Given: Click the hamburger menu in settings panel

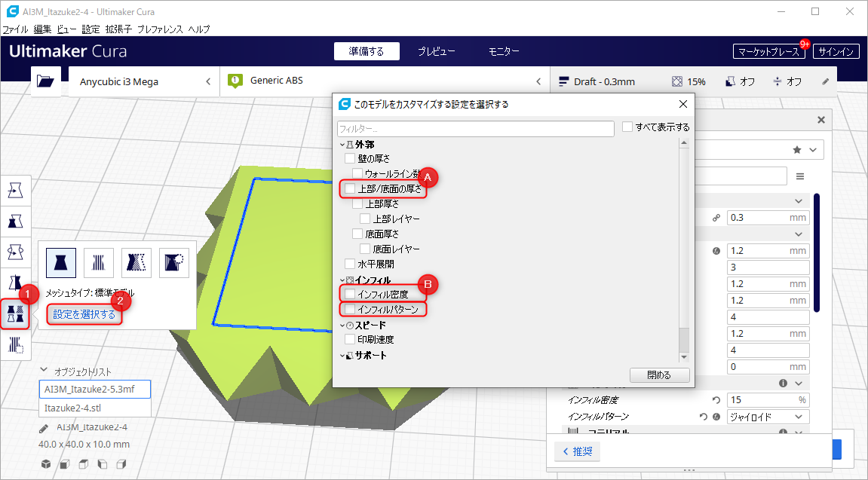Looking at the screenshot, I should 800,176.
